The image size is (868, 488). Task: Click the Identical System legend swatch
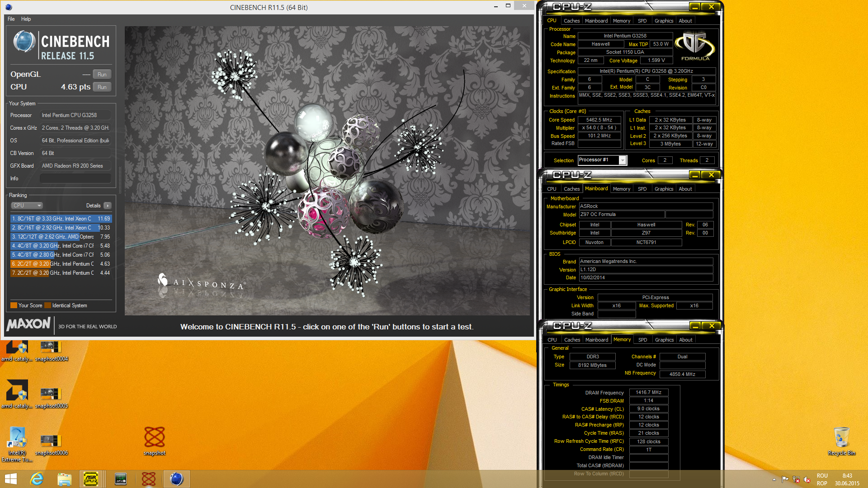point(47,305)
